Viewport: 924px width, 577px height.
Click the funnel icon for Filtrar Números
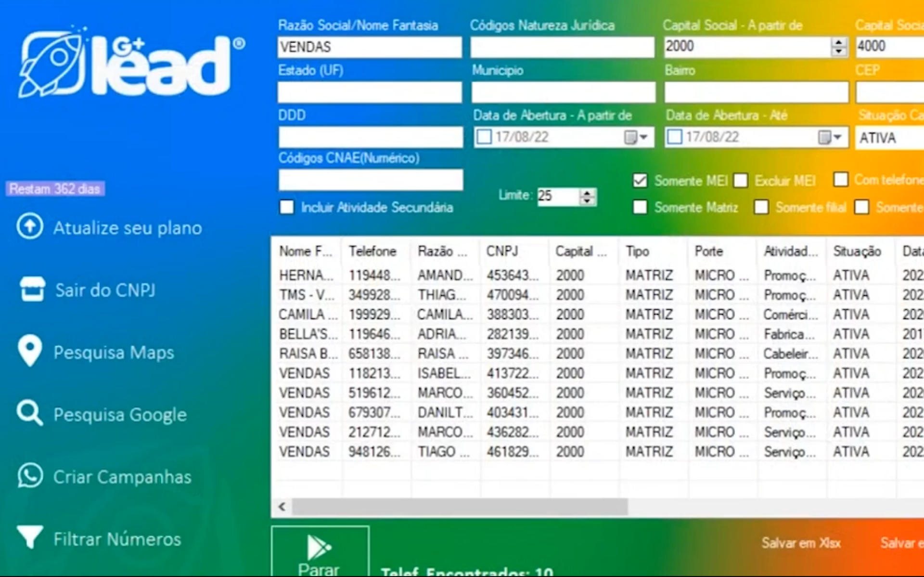point(30,537)
